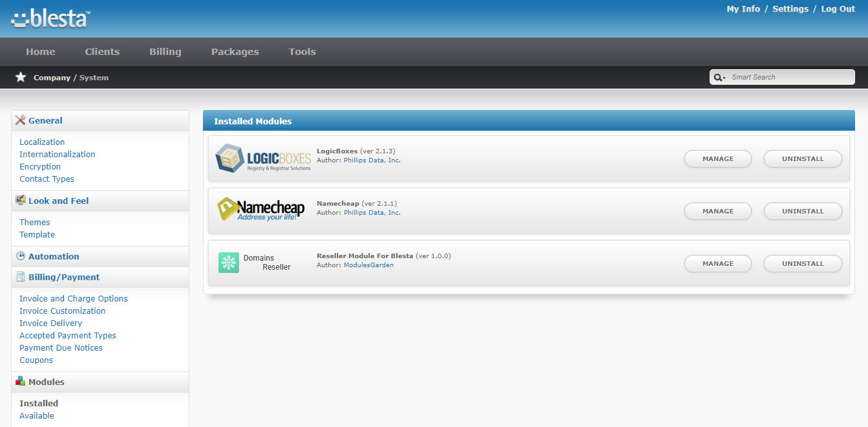Screen dimensions: 868x427
Task: Switch to the Packages tab
Action: (x=235, y=51)
